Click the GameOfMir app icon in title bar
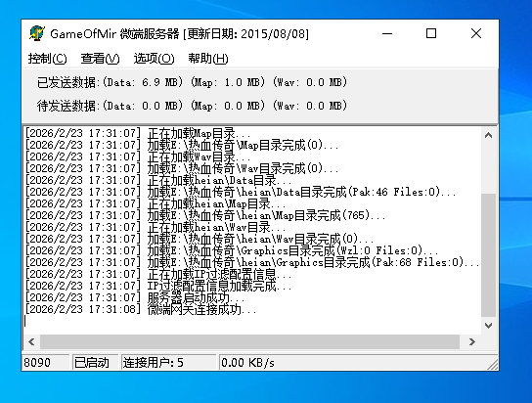This screenshot has width=532, height=403. pos(36,33)
